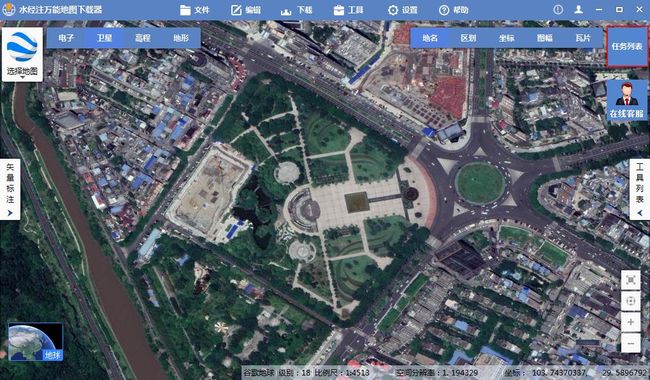Select the 区划 search tab
Viewport: 650px width, 380px height.
(x=468, y=38)
